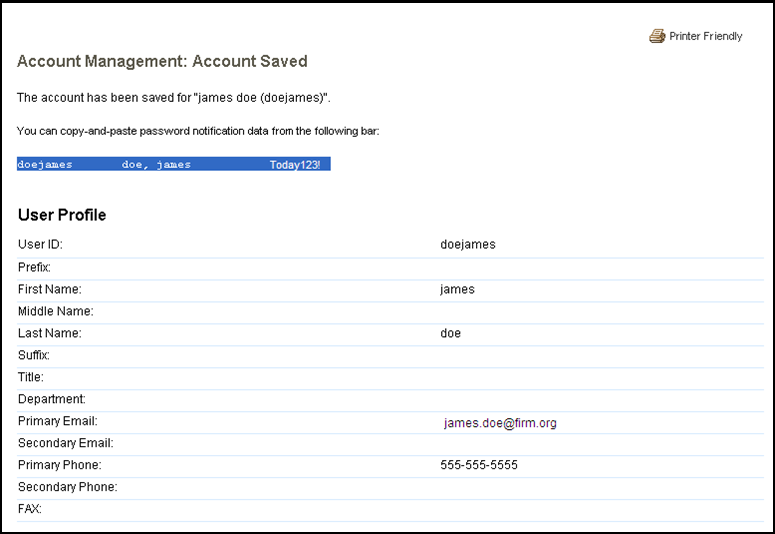Click "doejames" in the blue notification bar
The width and height of the screenshot is (775, 534).
tap(45, 165)
